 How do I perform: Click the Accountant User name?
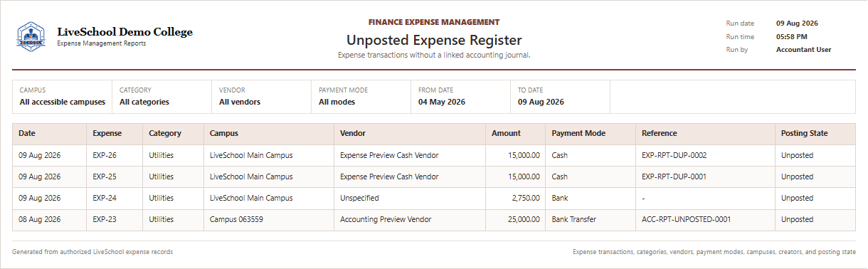pos(803,50)
